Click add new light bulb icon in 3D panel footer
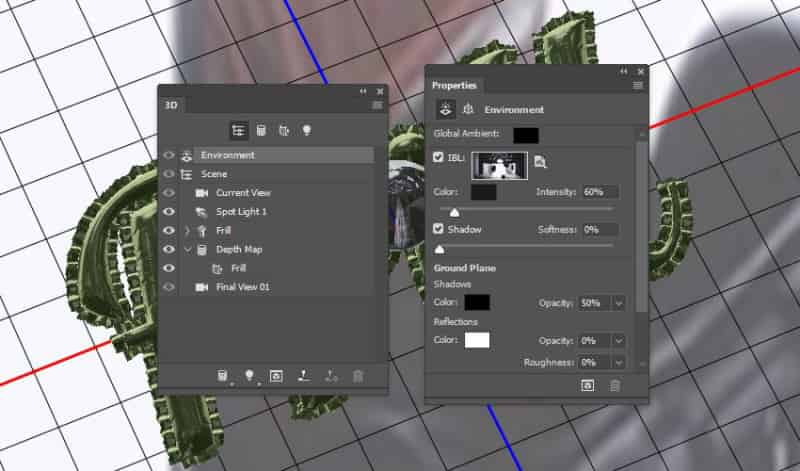This screenshot has width=800, height=471. point(249,376)
